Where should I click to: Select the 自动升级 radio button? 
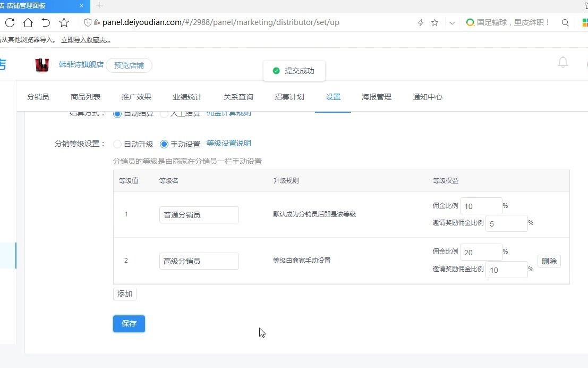[117, 144]
